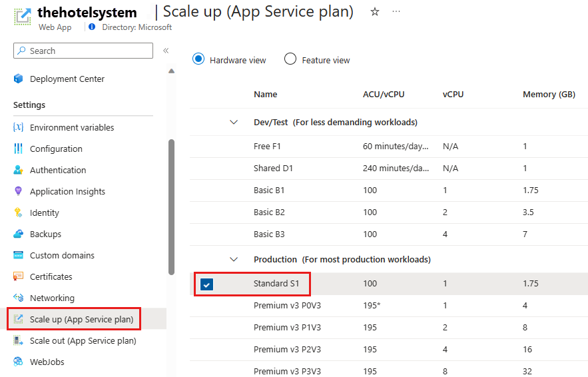This screenshot has width=588, height=377.
Task: Select the Premium v3 P2V3 plan
Action: tap(389, 349)
